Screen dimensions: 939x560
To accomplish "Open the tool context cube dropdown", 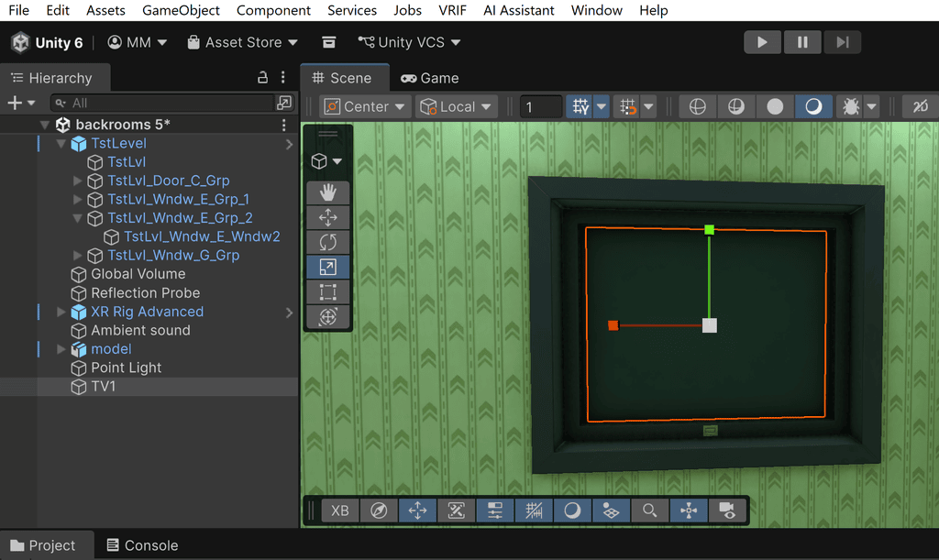I will (x=326, y=161).
